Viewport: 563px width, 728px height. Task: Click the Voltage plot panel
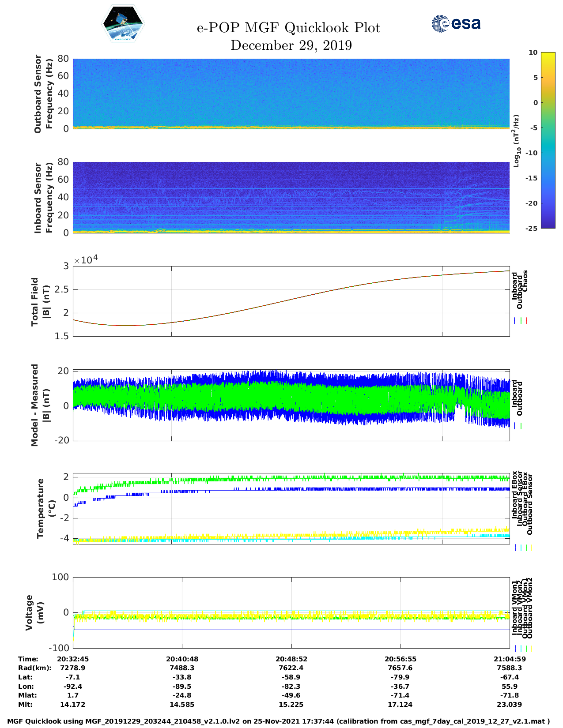click(x=291, y=613)
